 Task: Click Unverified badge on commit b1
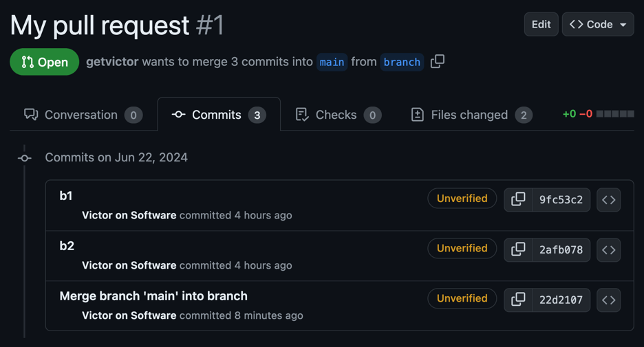pyautogui.click(x=462, y=199)
